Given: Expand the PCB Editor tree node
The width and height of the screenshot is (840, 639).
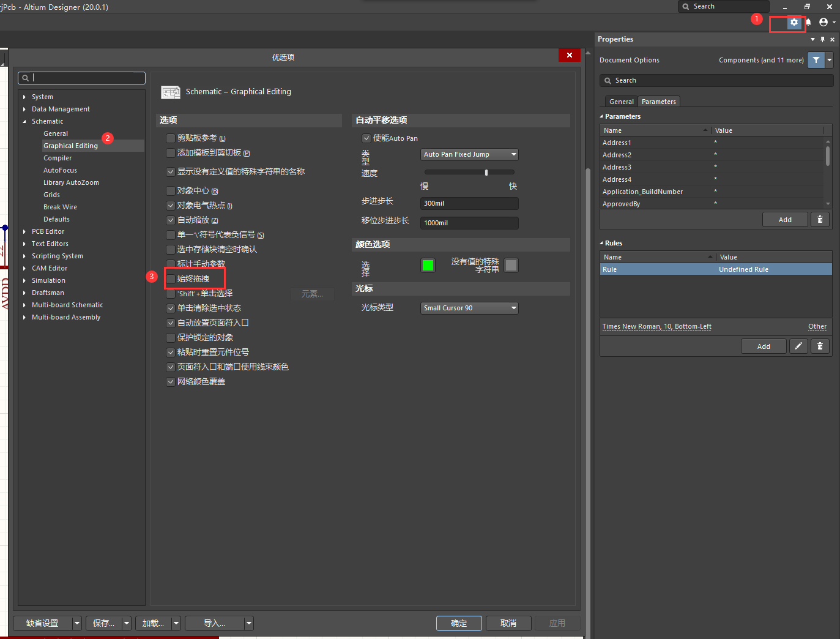Looking at the screenshot, I should tap(24, 232).
